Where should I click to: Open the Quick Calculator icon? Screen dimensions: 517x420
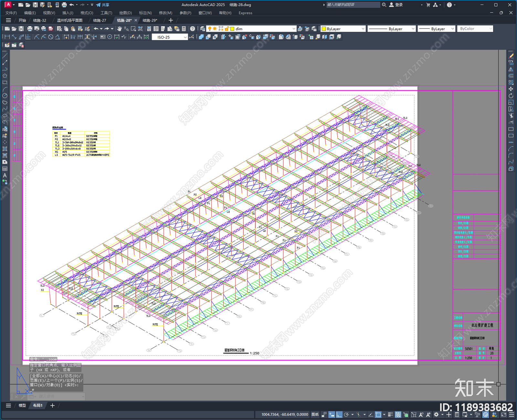click(x=184, y=29)
